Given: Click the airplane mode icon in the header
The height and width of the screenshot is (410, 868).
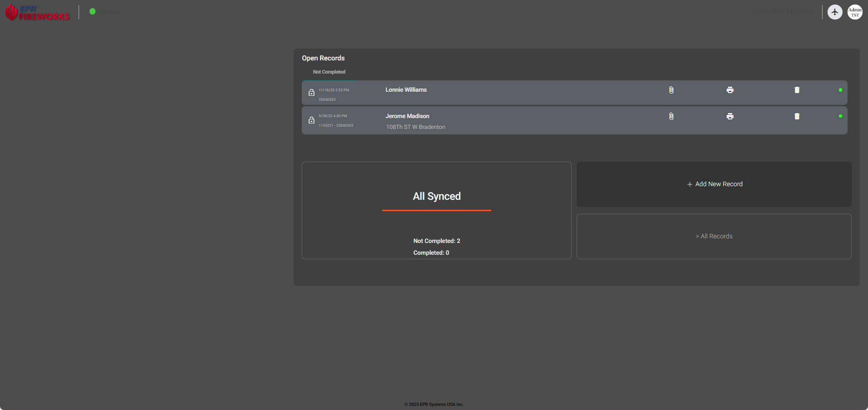Looking at the screenshot, I should pos(835,12).
